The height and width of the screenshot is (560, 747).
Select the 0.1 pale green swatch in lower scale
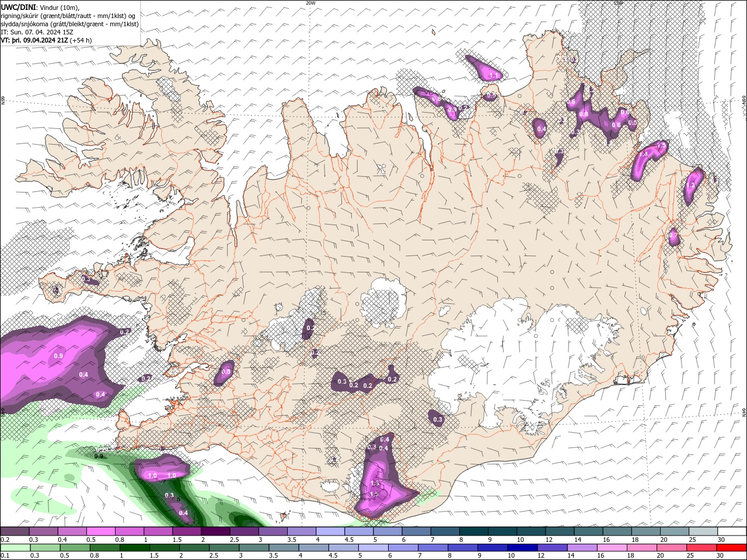click(x=15, y=548)
